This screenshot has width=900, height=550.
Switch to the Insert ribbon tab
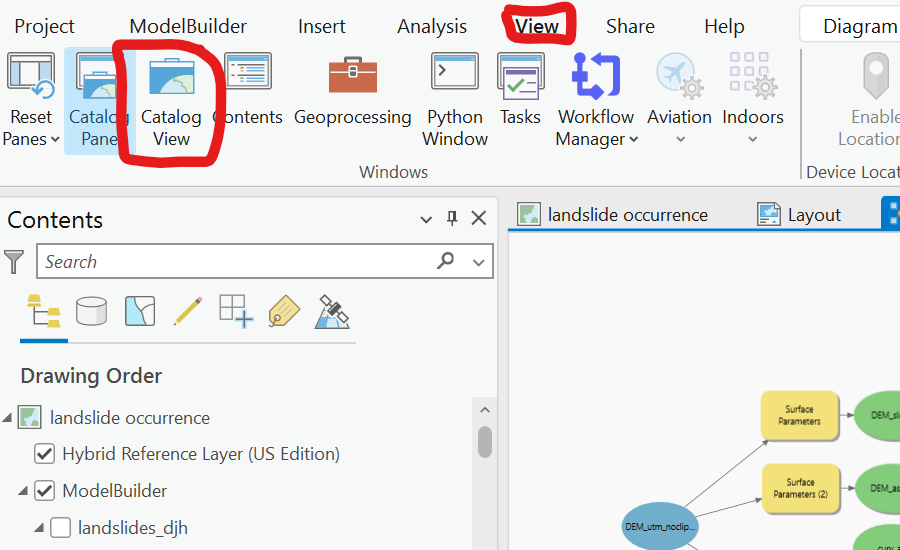(x=321, y=26)
